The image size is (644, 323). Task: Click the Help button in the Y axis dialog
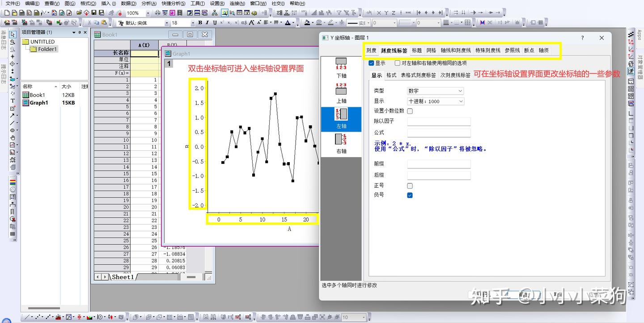[582, 38]
